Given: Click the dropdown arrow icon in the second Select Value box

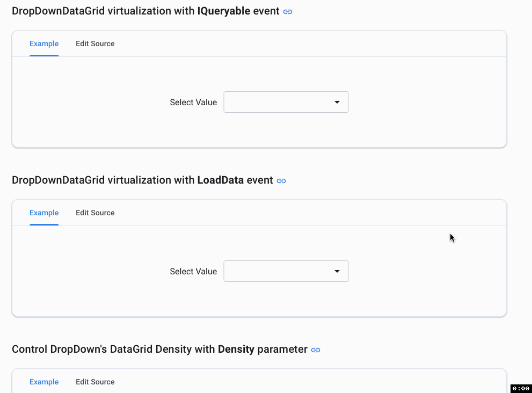Looking at the screenshot, I should [x=338, y=271].
